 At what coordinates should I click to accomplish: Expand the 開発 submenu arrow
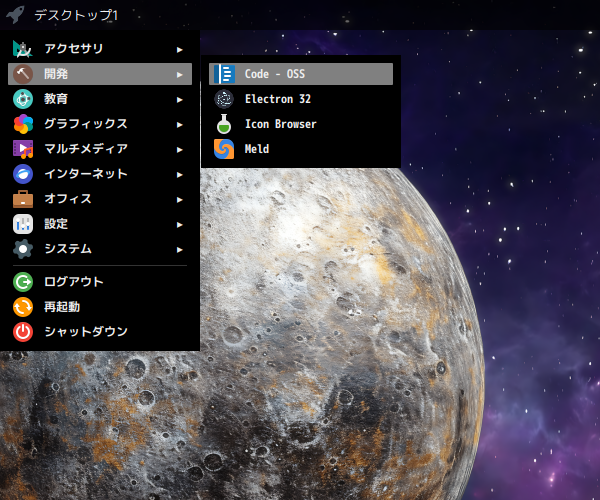(x=179, y=75)
